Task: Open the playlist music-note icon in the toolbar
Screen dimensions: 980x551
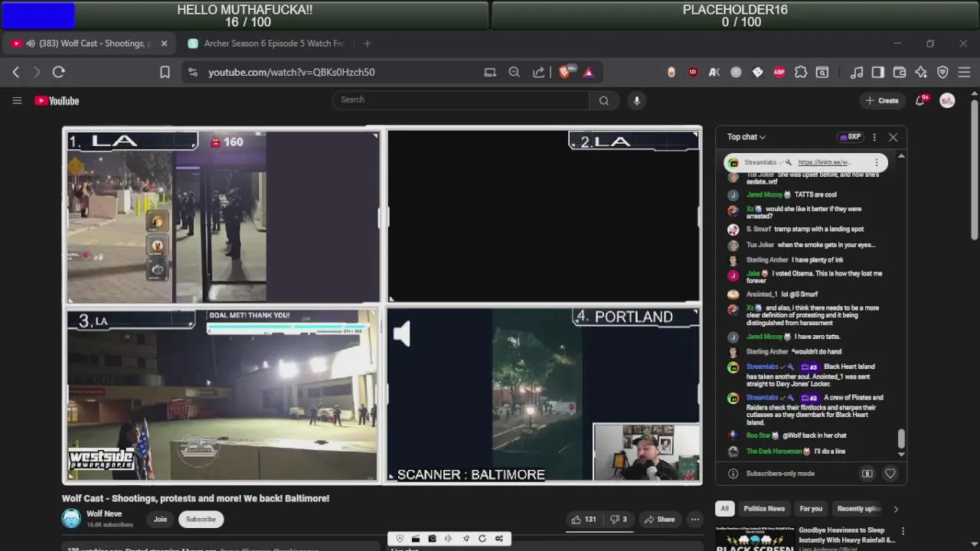Action: (857, 72)
